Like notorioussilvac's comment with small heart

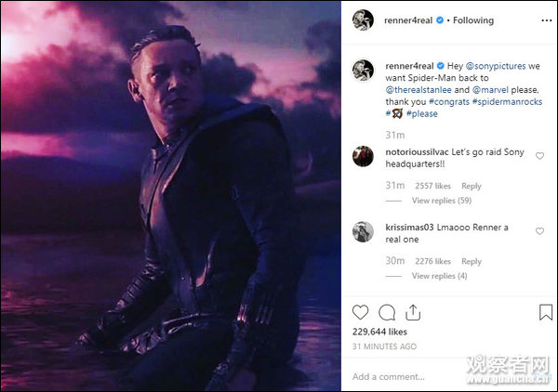point(539,155)
